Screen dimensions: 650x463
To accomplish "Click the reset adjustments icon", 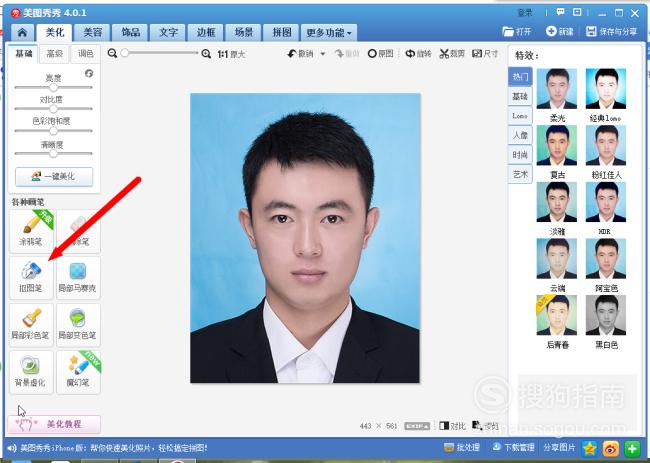I will click(89, 73).
